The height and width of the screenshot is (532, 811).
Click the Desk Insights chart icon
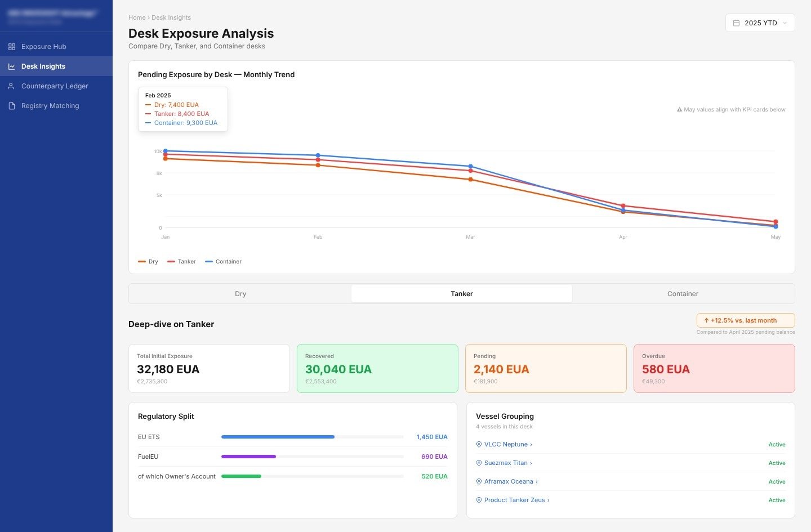(x=12, y=66)
